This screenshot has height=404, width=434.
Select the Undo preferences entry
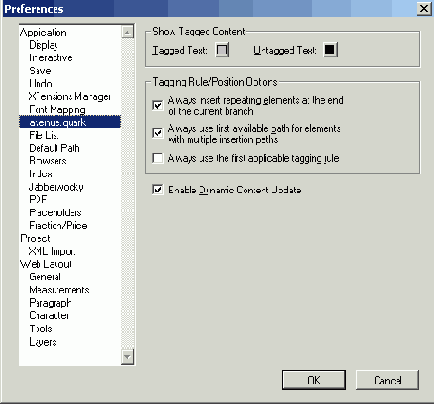[x=41, y=83]
